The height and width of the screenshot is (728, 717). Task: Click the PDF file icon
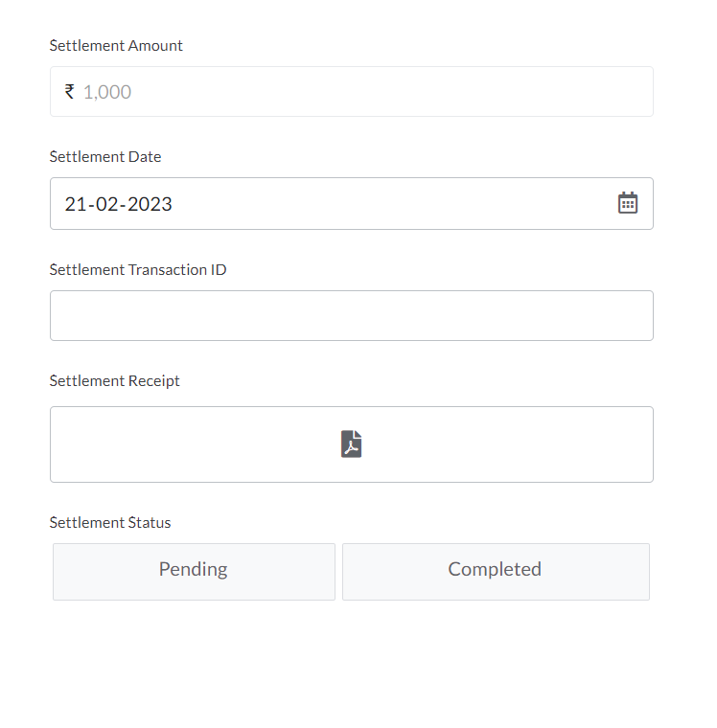point(351,444)
